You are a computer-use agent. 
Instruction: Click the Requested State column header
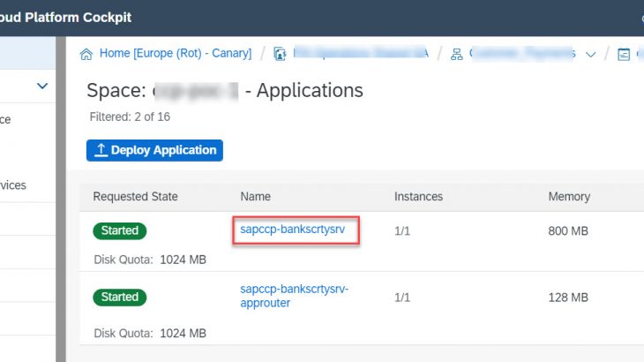click(x=135, y=196)
